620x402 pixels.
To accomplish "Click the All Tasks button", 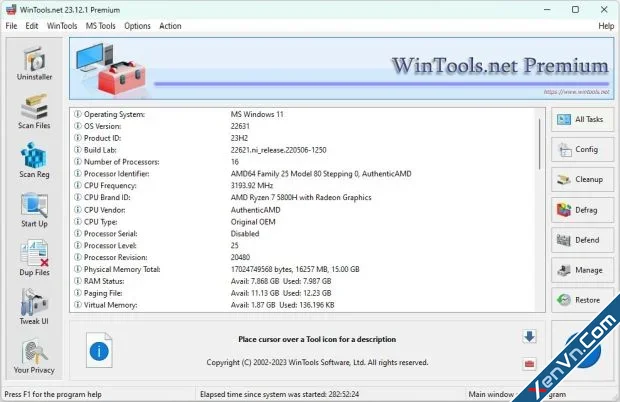I will (582, 119).
